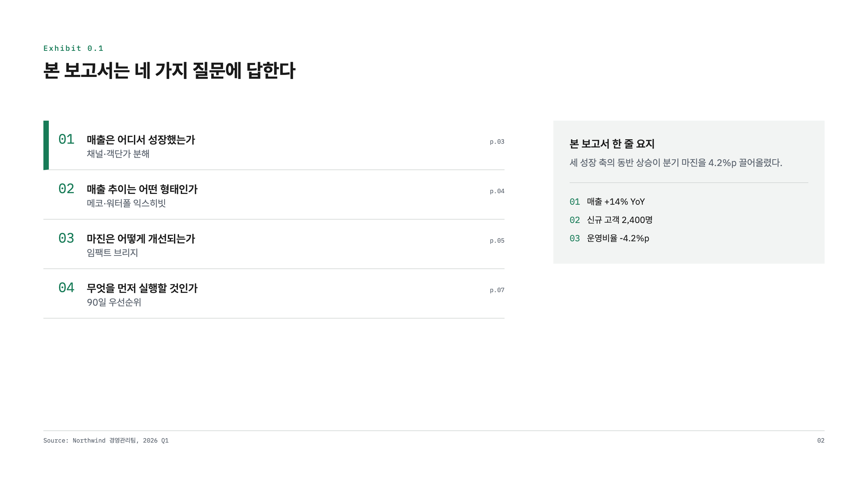Click the green 01 agenda number

pos(66,139)
